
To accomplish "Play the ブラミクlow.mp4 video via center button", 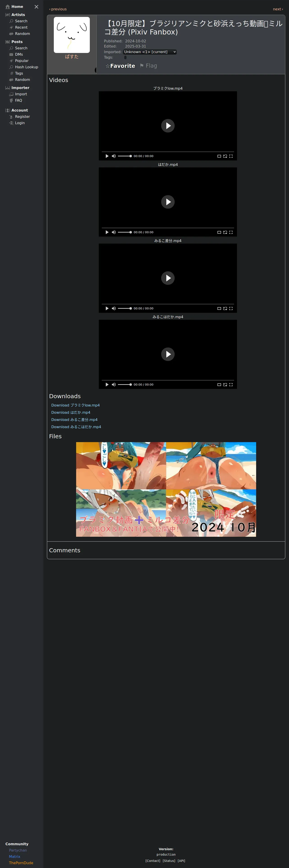I will pos(168,126).
